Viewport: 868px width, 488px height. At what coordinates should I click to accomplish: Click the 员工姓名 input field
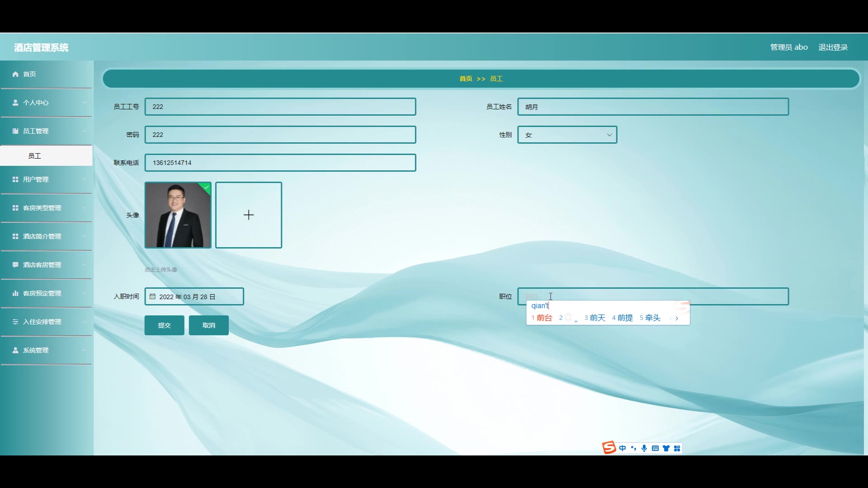click(653, 107)
